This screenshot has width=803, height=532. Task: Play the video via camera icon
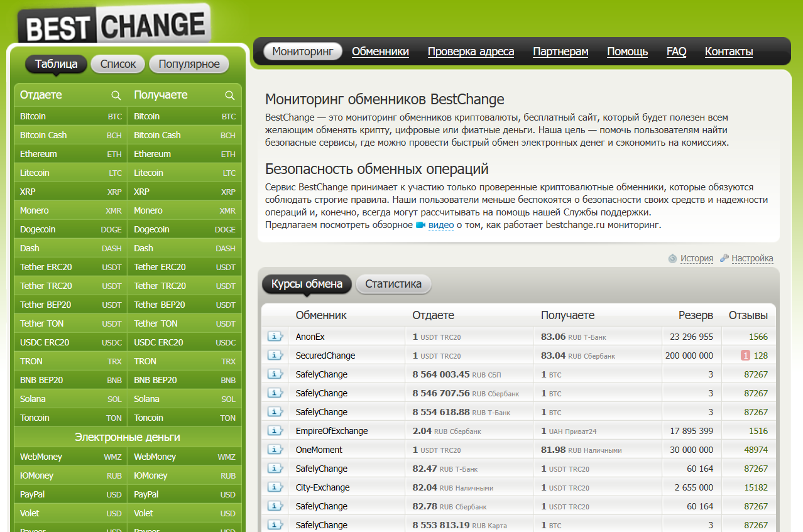coord(421,225)
